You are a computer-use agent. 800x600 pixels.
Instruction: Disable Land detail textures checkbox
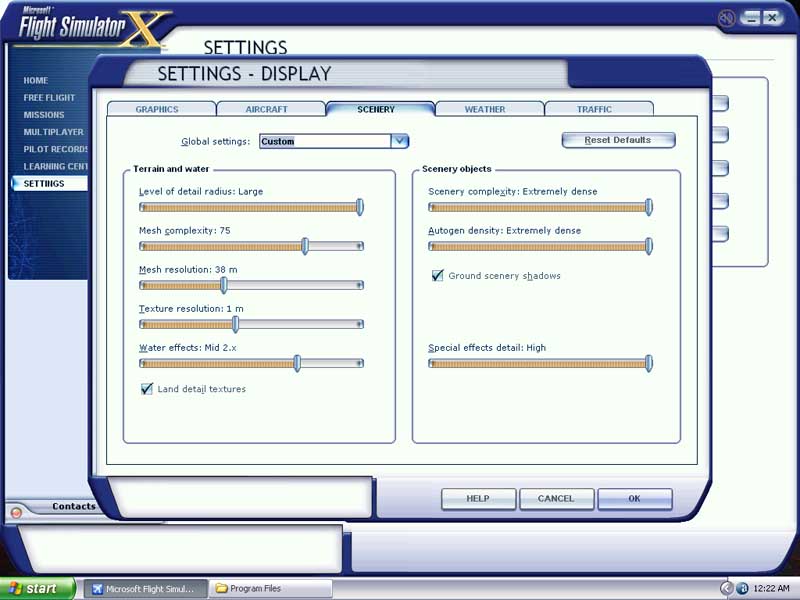pyautogui.click(x=147, y=389)
